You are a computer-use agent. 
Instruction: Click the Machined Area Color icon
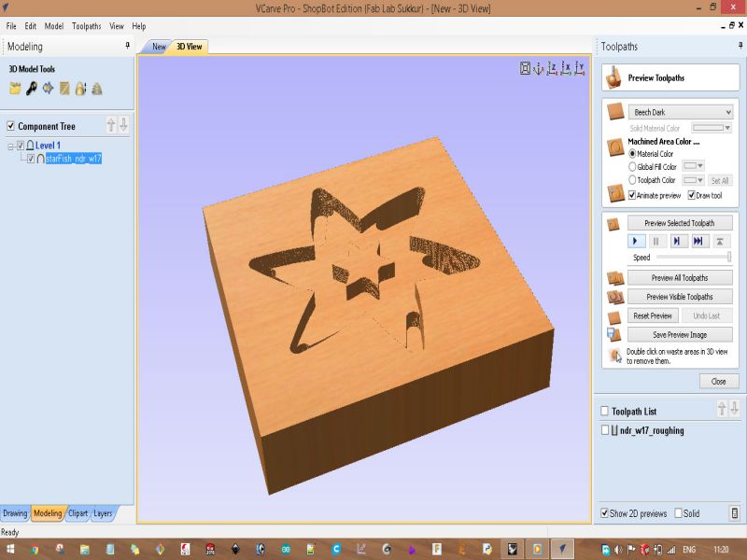tap(615, 147)
